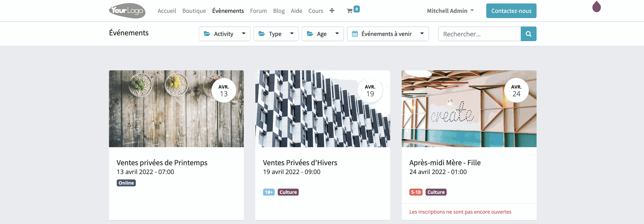Open the Ventes privées de Printemps event
Viewport: 644px width, 224px height.
click(x=162, y=163)
